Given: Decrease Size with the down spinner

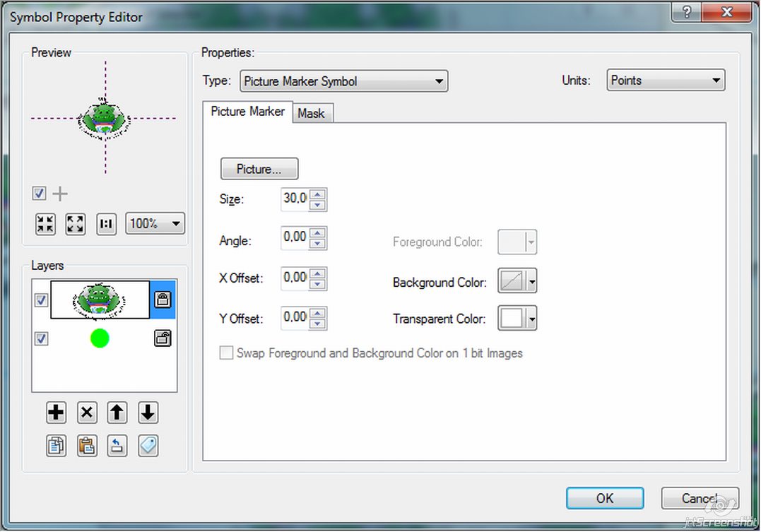Looking at the screenshot, I should 318,205.
